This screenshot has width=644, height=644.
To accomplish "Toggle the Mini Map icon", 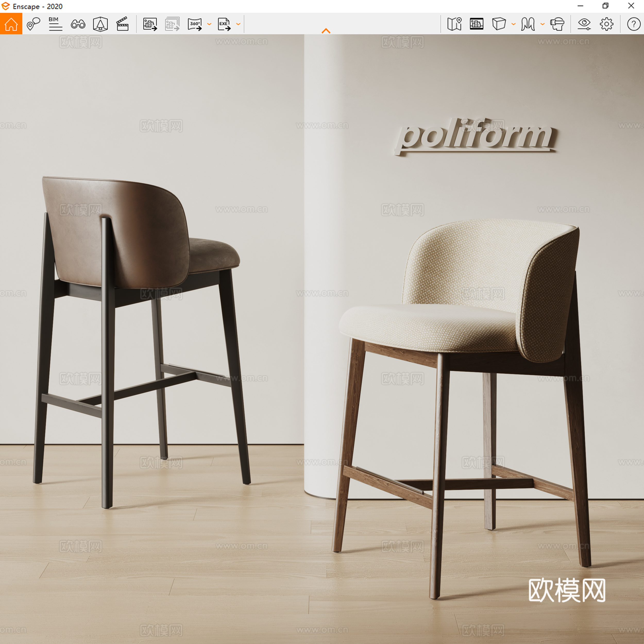I will [454, 24].
